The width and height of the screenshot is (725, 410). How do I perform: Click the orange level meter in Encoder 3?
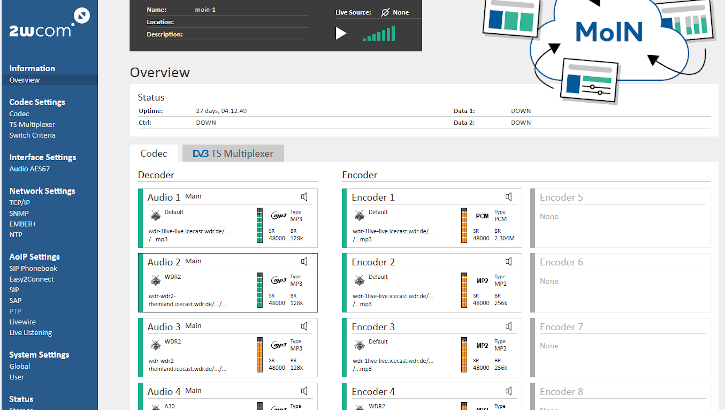(x=464, y=355)
